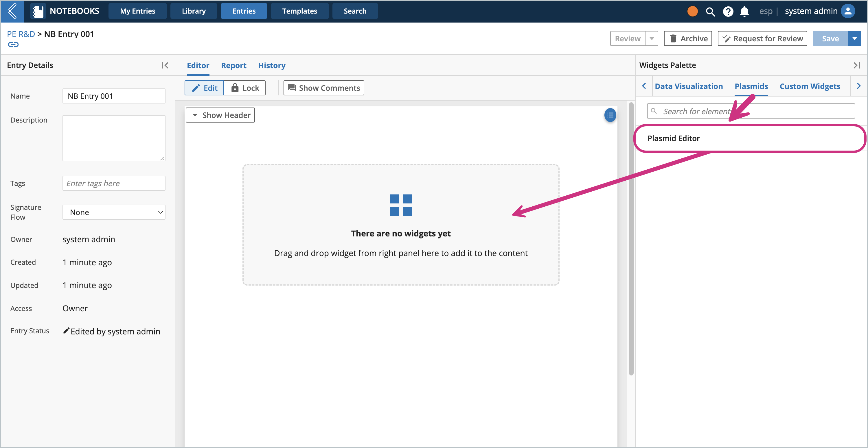Open the system admin user avatar
The width and height of the screenshot is (868, 448).
tap(848, 11)
